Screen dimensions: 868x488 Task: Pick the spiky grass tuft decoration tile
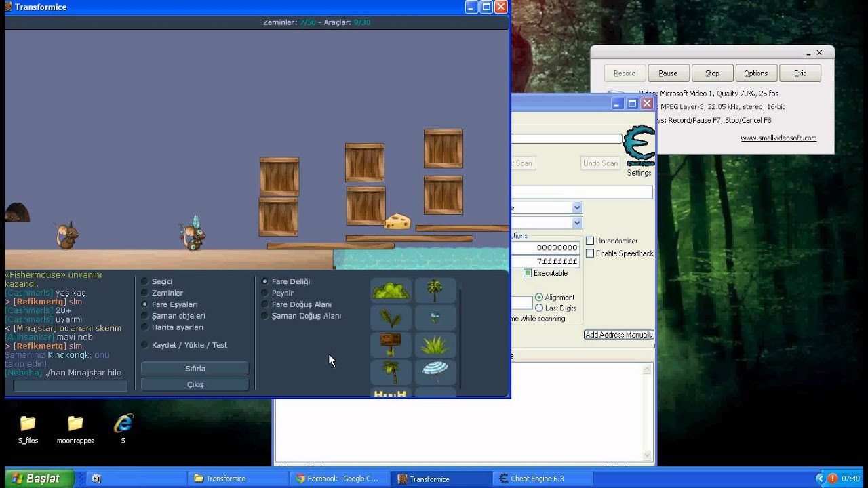click(x=435, y=345)
